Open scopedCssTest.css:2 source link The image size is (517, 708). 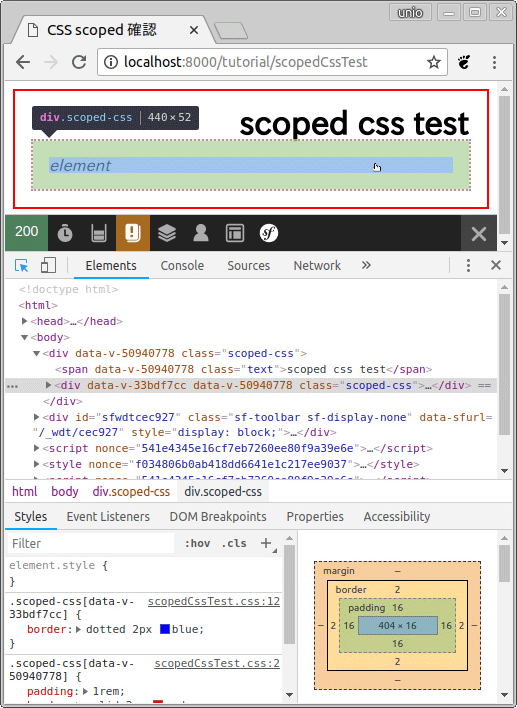point(217,663)
